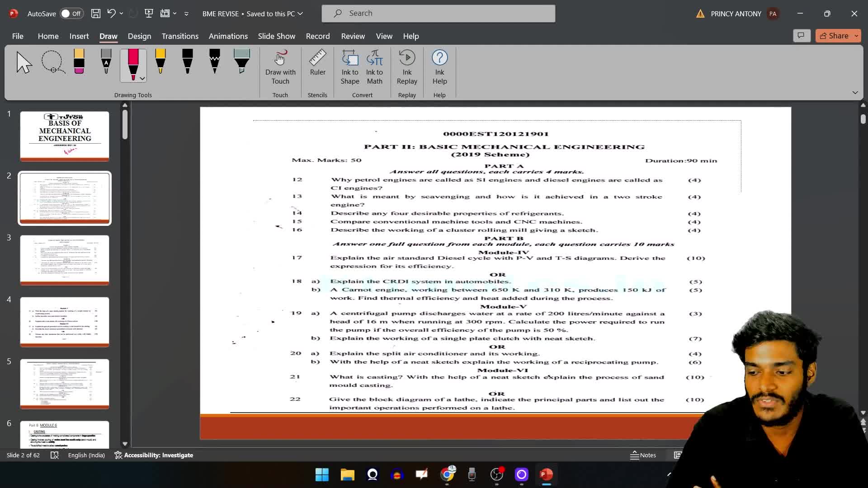Viewport: 868px width, 488px height.
Task: Expand the Share button dropdown
Action: 856,36
